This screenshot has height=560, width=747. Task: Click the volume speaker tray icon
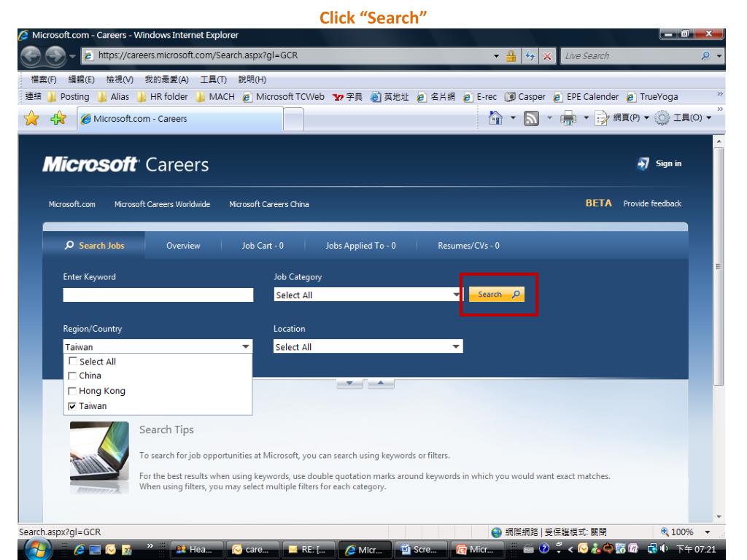664,548
